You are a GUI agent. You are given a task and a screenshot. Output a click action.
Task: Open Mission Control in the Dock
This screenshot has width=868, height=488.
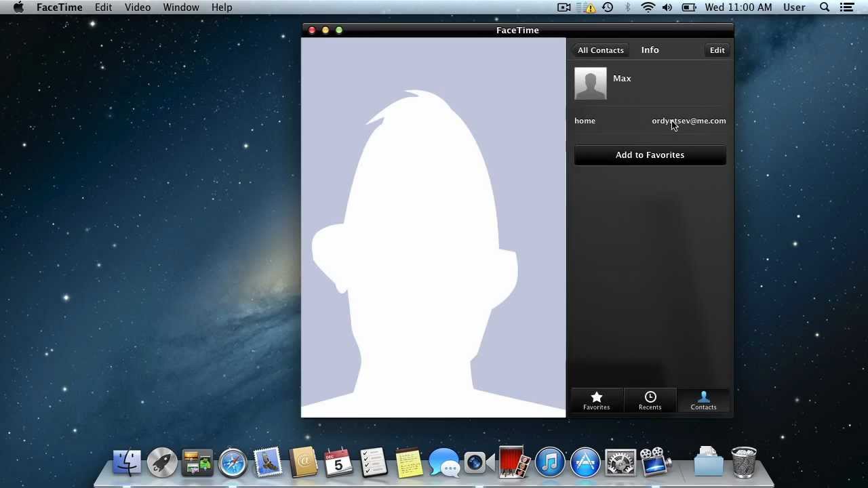tap(197, 463)
